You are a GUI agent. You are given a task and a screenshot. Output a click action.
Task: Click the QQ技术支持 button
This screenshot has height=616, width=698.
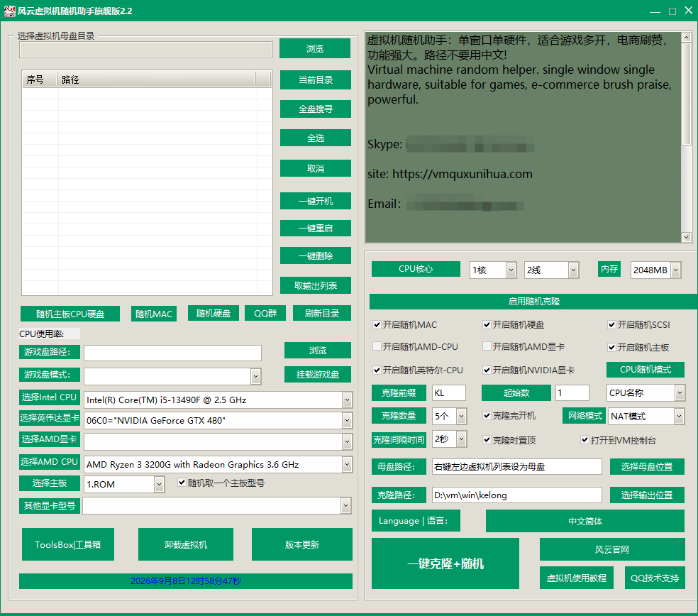655,578
